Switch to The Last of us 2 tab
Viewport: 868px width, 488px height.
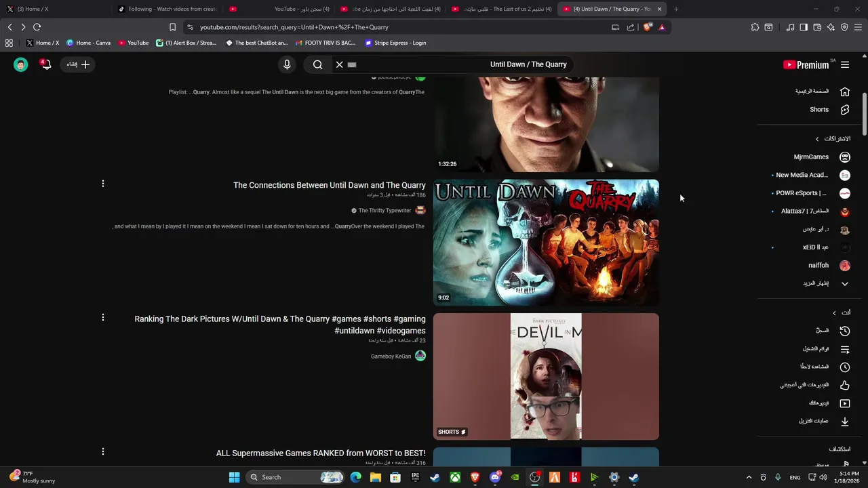pyautogui.click(x=500, y=9)
